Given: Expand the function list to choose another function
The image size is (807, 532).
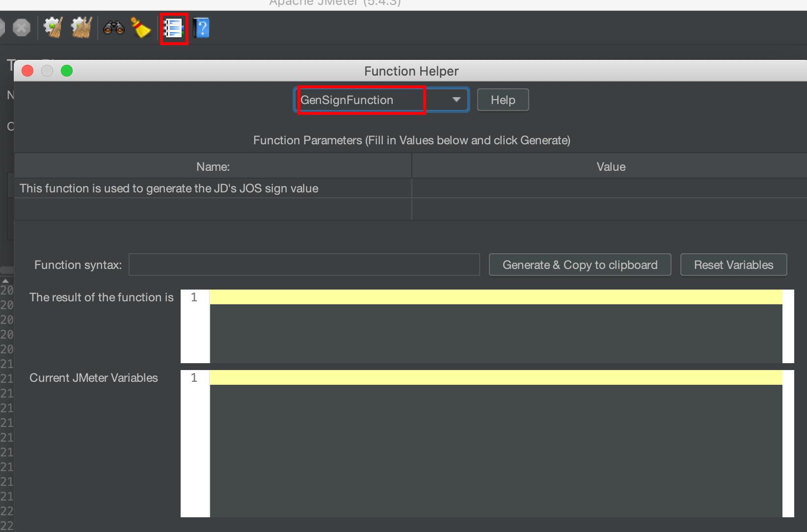Looking at the screenshot, I should [456, 100].
